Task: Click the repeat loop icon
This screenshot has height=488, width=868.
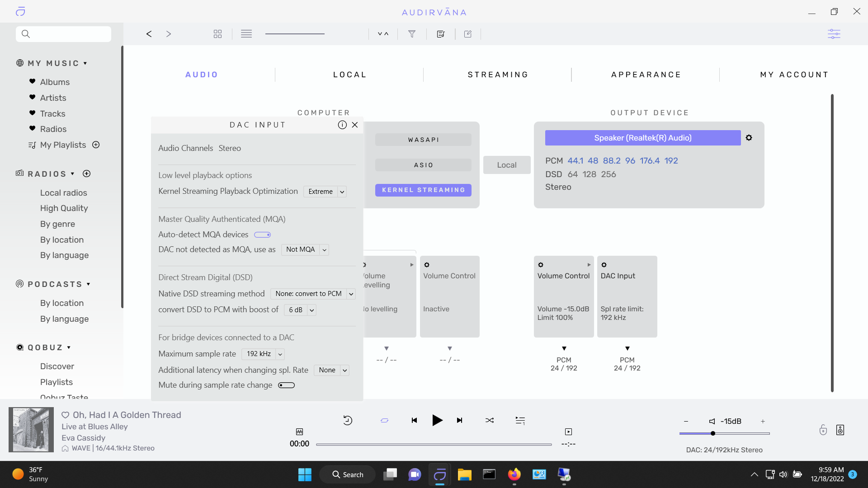Action: click(384, 420)
